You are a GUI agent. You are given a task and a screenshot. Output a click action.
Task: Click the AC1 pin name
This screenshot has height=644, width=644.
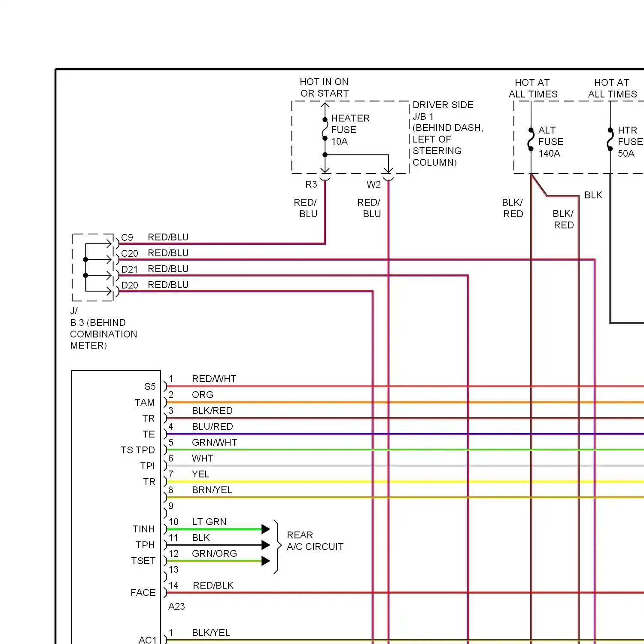coord(148,640)
